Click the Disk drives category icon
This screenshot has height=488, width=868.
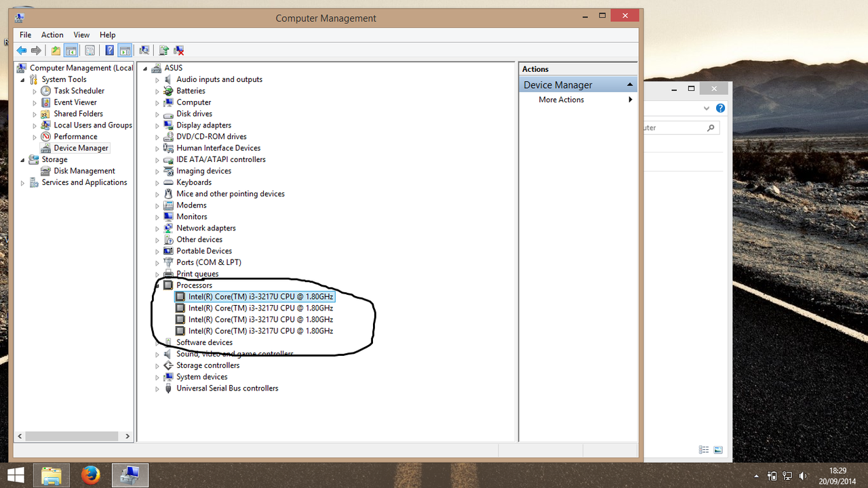(x=168, y=114)
